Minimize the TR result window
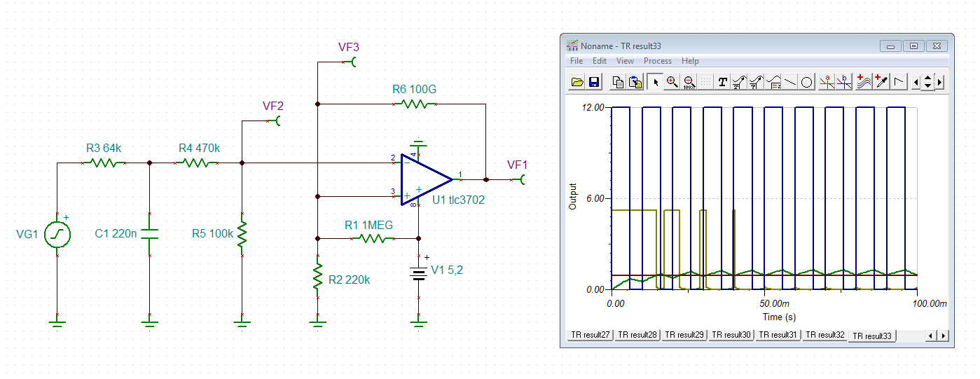Viewport: 980px width, 379px height. point(891,46)
